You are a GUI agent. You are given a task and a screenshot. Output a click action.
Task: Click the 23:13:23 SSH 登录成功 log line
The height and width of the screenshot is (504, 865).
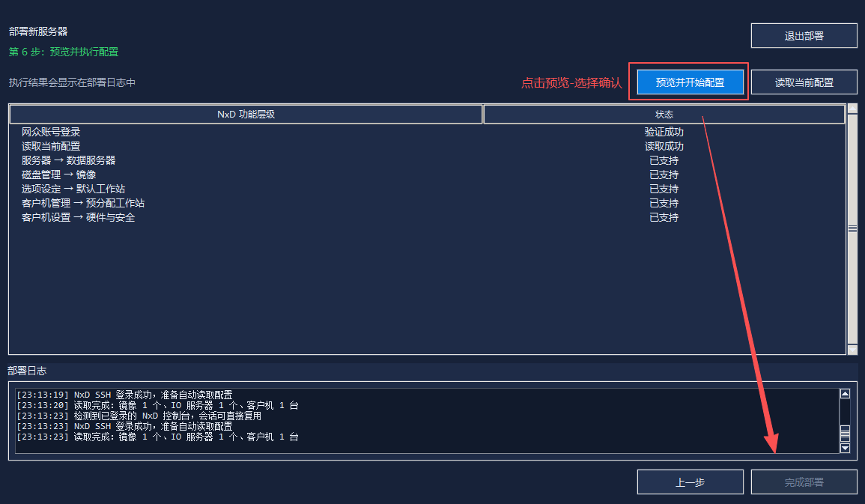pos(124,426)
